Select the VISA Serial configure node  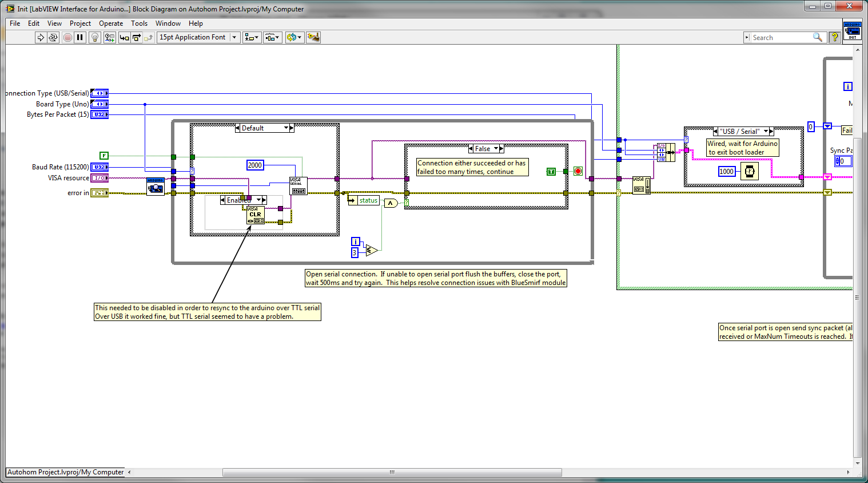click(298, 186)
